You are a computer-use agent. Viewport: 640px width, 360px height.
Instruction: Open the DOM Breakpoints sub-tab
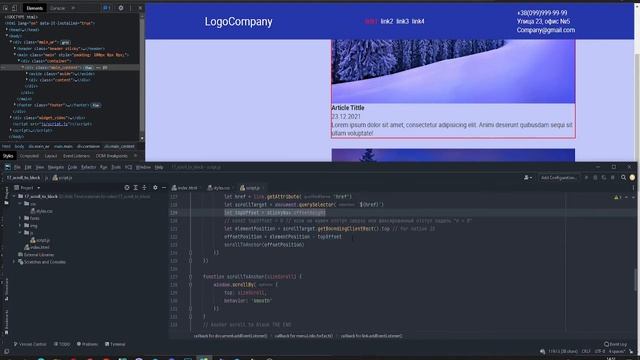[x=111, y=156]
